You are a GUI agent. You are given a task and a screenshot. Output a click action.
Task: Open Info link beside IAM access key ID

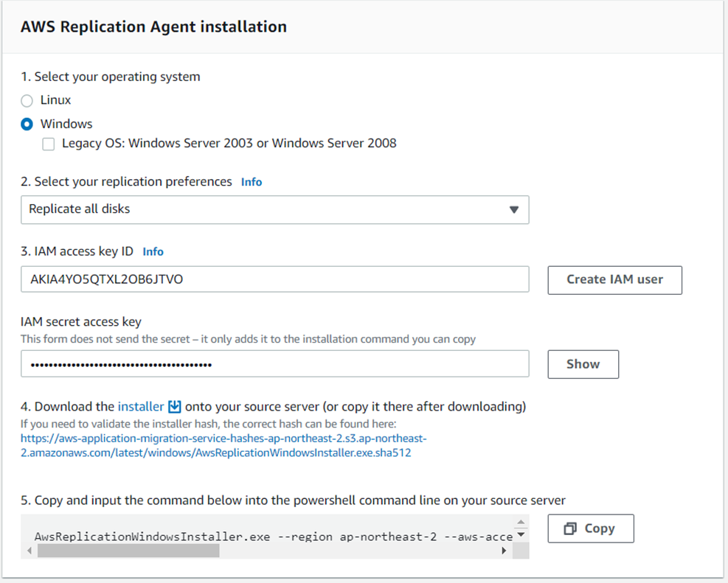[x=153, y=251]
